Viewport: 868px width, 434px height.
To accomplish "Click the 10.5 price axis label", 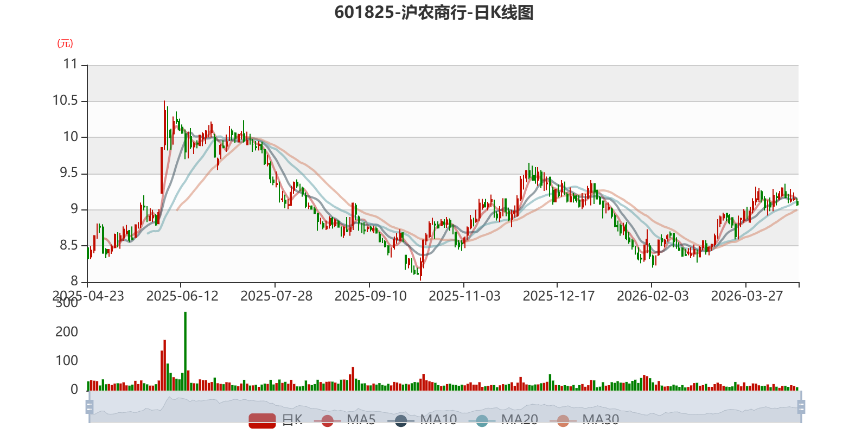I will pyautogui.click(x=65, y=101).
